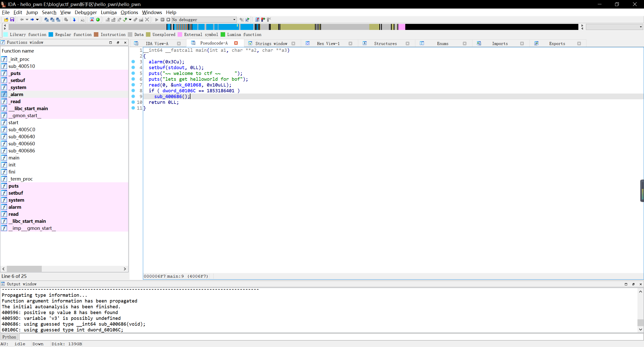Open the Lumina menu
644x347 pixels.
pyautogui.click(x=109, y=12)
